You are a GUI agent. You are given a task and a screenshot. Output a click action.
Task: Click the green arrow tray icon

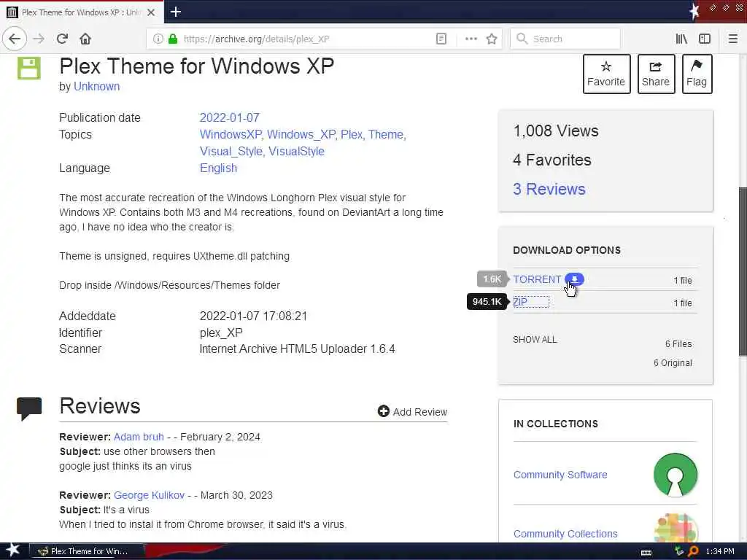point(679,551)
